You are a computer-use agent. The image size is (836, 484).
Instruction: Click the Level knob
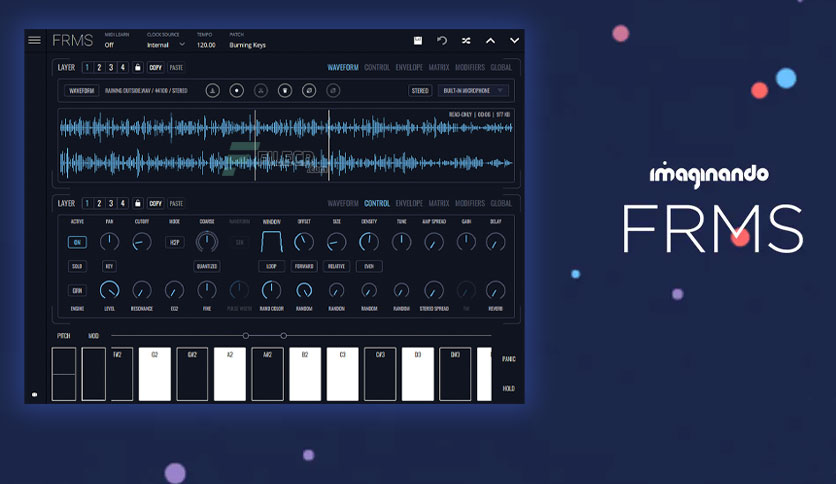pos(109,290)
